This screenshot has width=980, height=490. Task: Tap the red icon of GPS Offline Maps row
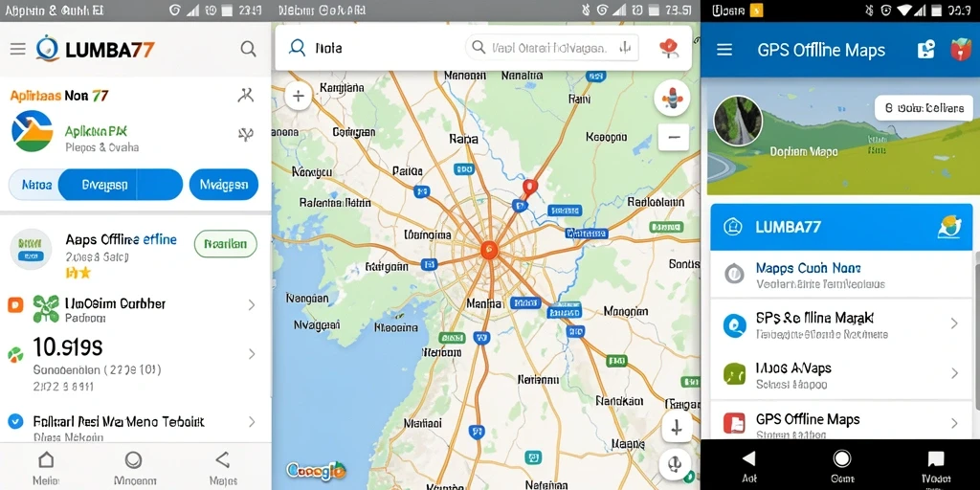(734, 423)
